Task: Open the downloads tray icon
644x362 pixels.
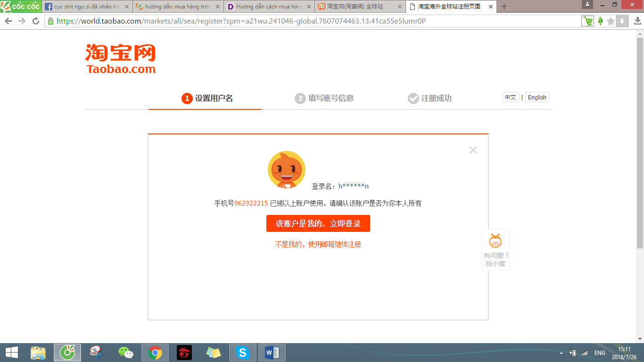Action: (637, 21)
